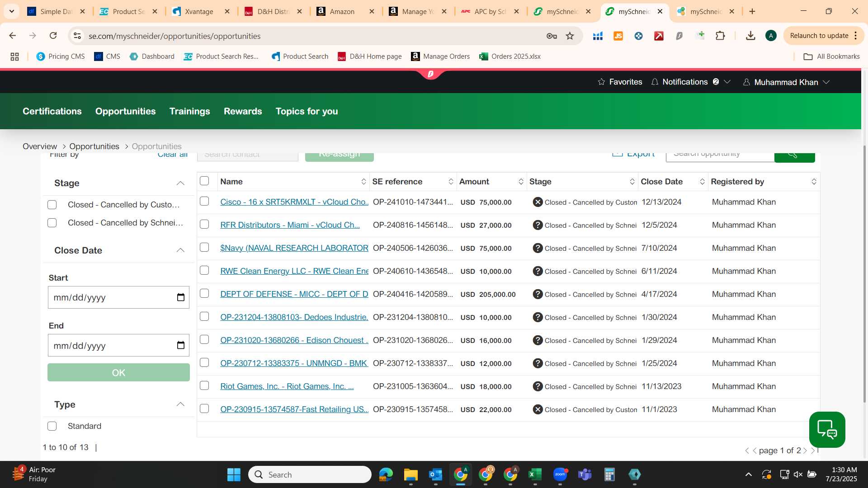Sort table by SE reference column
This screenshot has width=868, height=488.
[x=451, y=182]
